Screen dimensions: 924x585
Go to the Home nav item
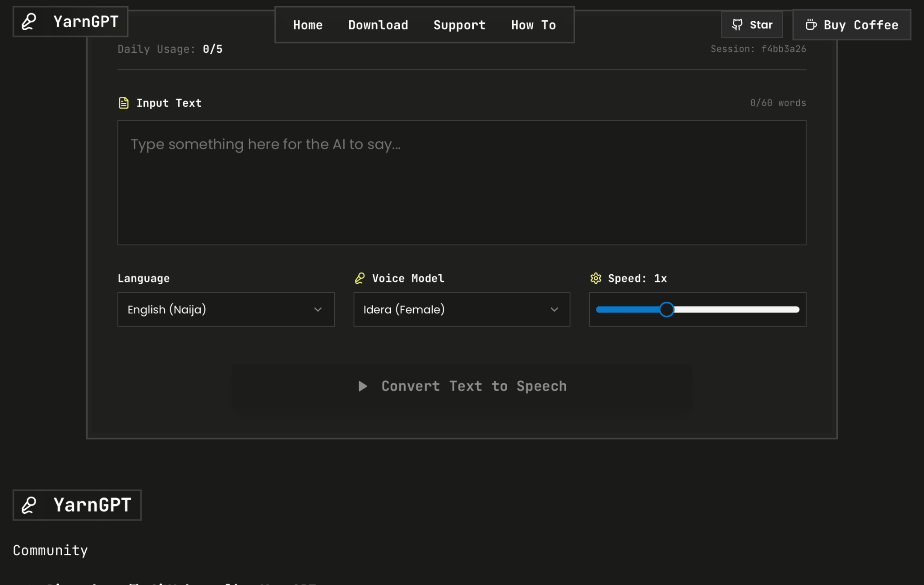click(x=308, y=25)
